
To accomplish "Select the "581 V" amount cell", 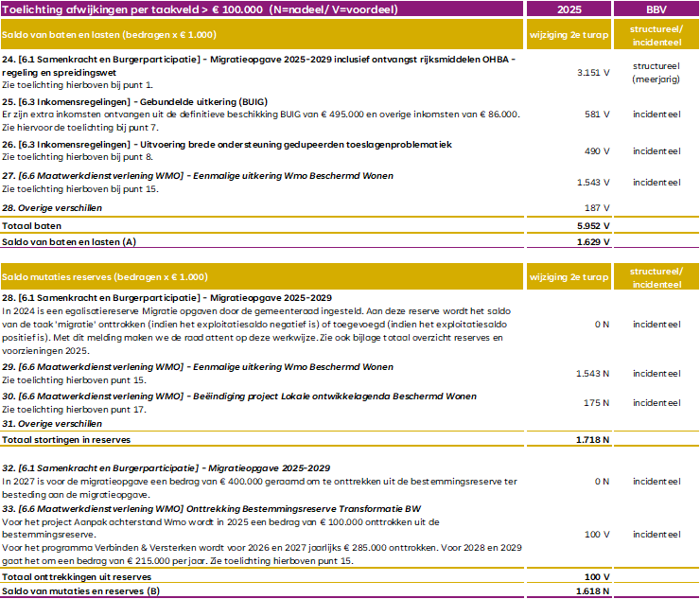I will pos(597,114).
